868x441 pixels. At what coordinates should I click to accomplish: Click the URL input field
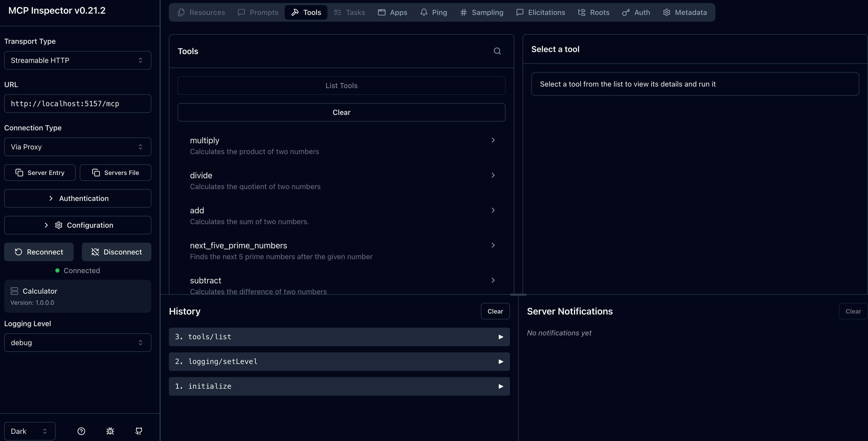coord(77,104)
